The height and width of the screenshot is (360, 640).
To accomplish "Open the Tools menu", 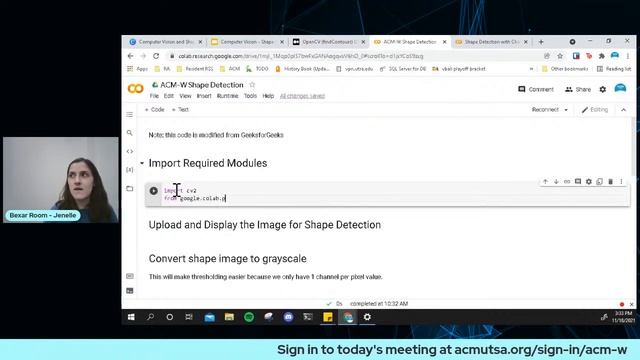I will 250,96.
